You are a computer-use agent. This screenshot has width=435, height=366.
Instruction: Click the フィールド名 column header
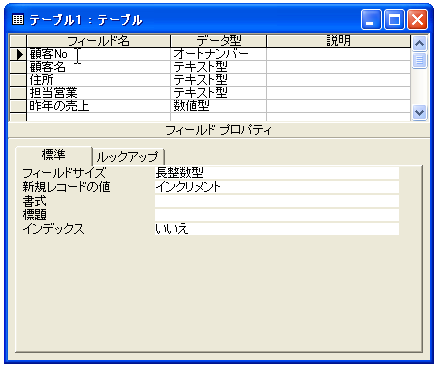[98, 41]
